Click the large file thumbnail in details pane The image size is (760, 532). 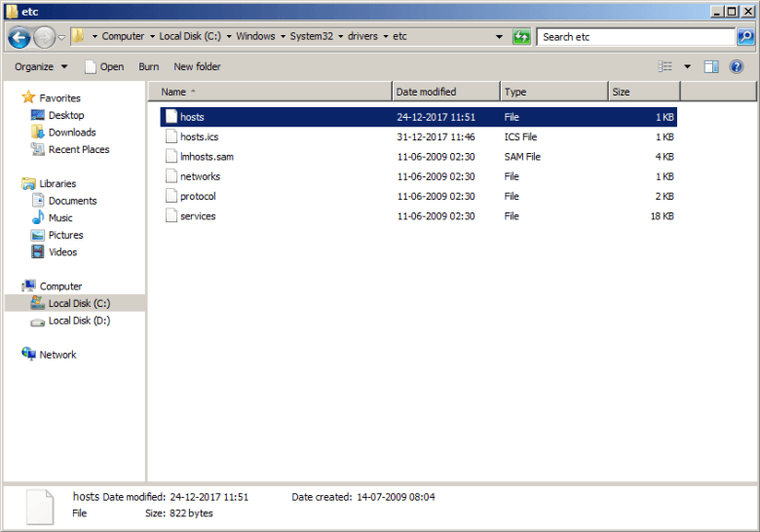pyautogui.click(x=40, y=507)
